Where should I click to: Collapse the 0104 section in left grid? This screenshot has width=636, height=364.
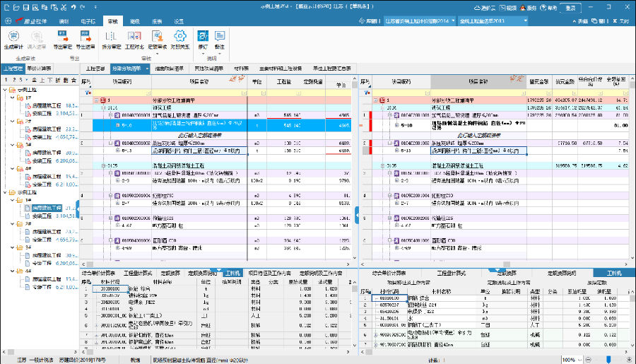pos(103,107)
